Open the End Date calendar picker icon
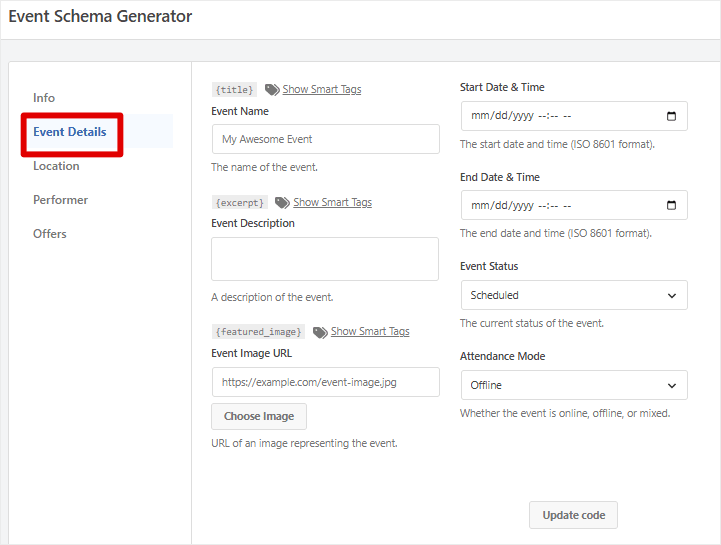Viewport: 721px width, 545px height. [x=671, y=205]
